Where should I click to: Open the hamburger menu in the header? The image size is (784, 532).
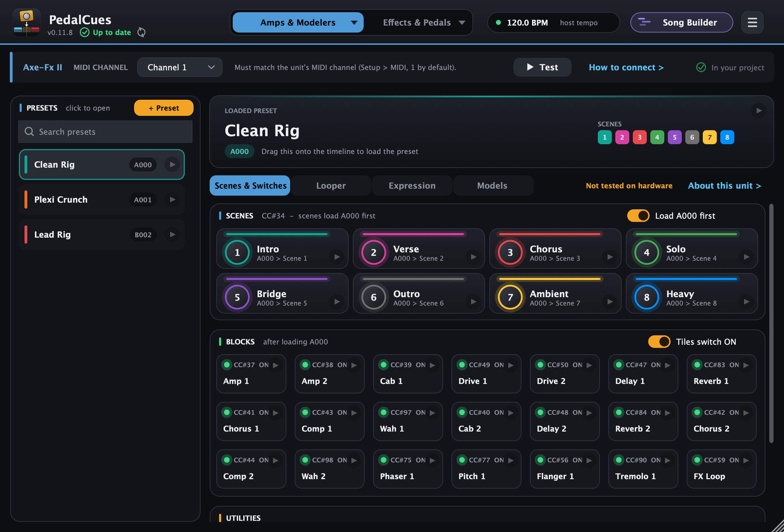coord(752,22)
